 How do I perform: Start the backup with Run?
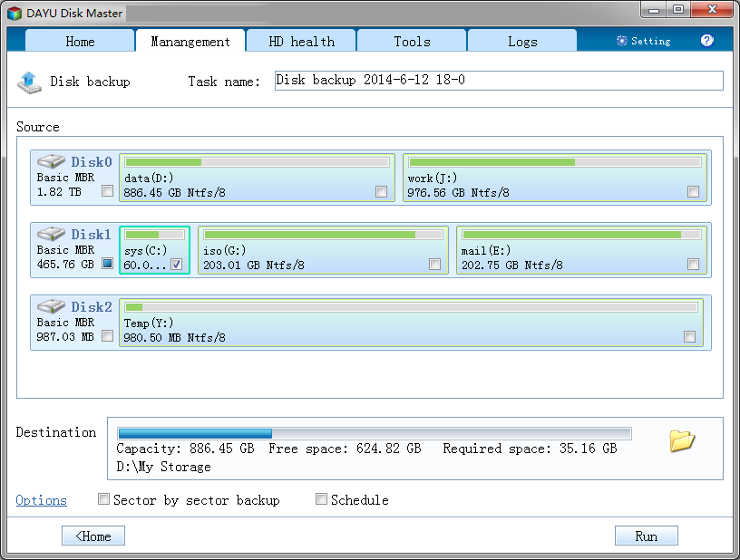click(x=646, y=536)
